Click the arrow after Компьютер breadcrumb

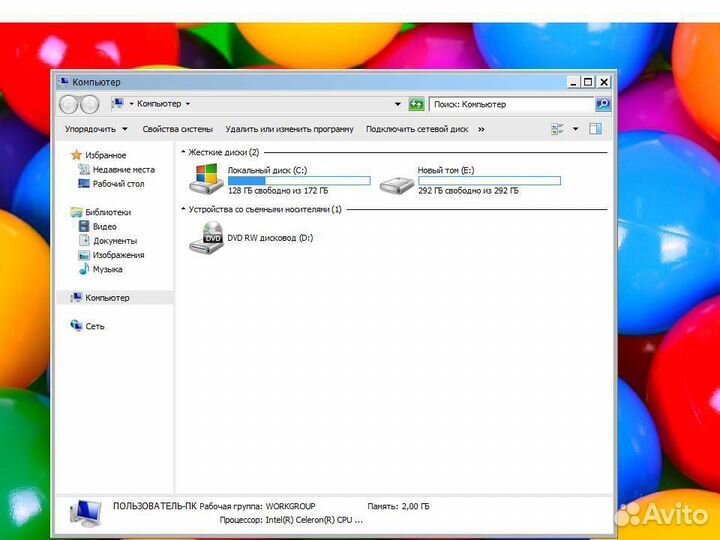tap(187, 104)
